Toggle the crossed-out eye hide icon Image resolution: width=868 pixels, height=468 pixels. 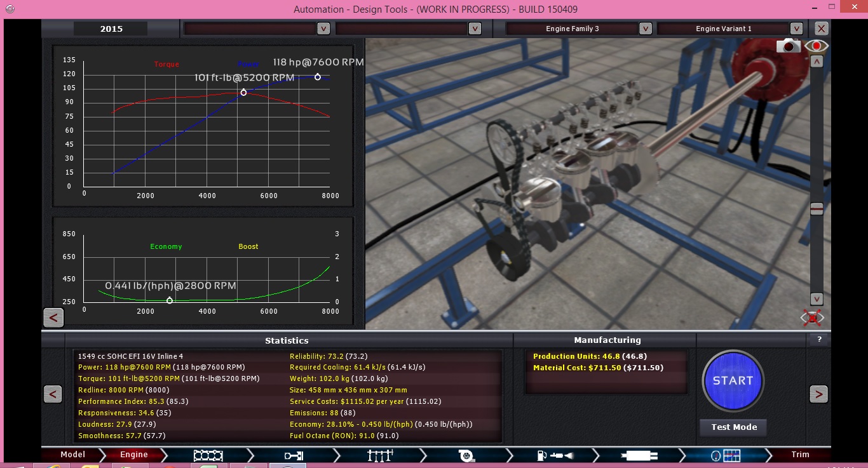tap(812, 318)
